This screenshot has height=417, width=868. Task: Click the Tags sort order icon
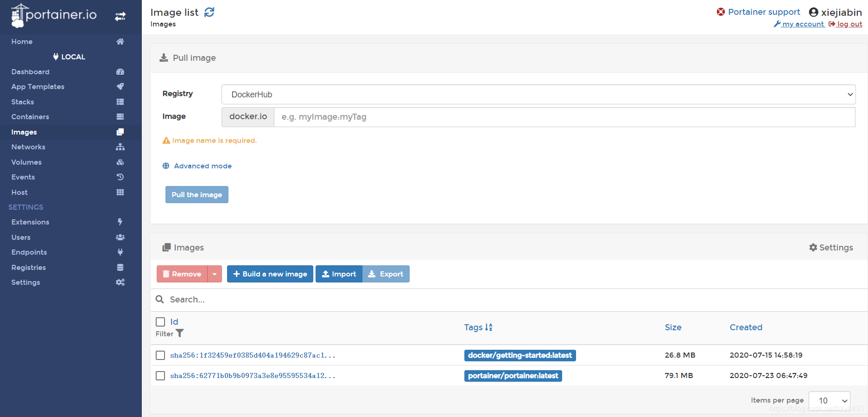(x=488, y=327)
